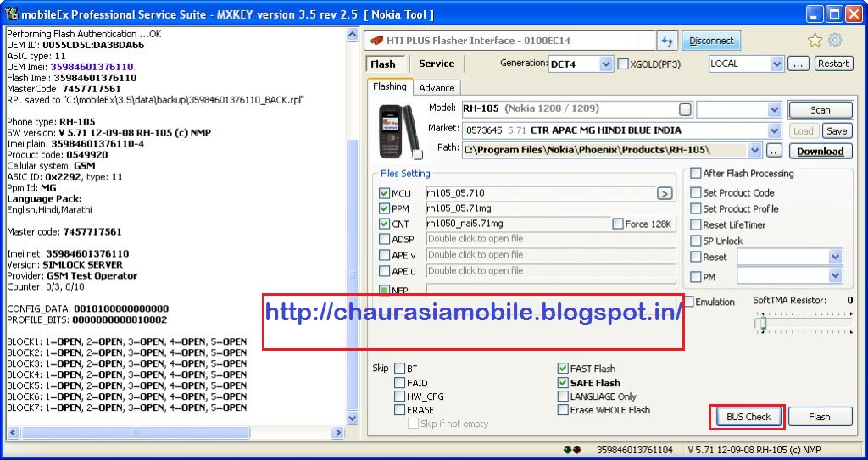Click the Save button

coord(837,131)
